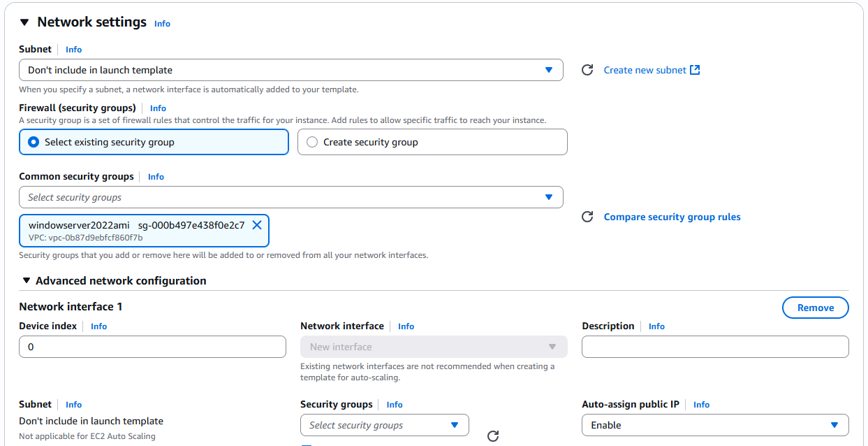Image resolution: width=868 pixels, height=446 pixels.
Task: Click refresh icon next to bottom Security groups dropdown
Action: 493,436
